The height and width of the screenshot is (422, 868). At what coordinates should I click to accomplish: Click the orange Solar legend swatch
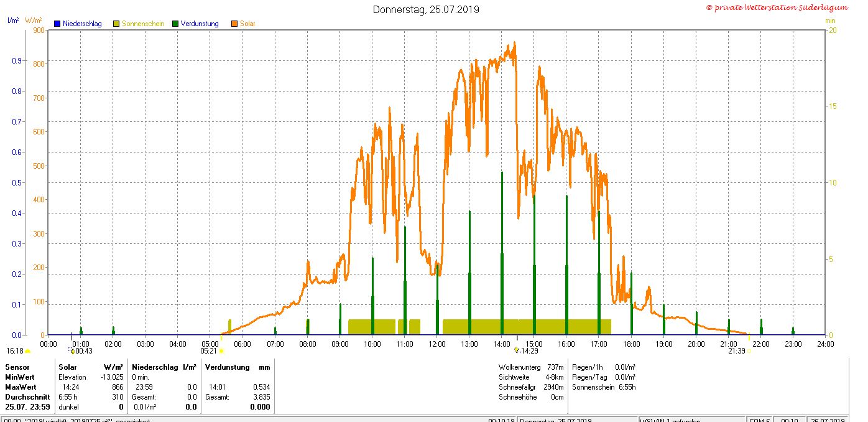(x=234, y=24)
